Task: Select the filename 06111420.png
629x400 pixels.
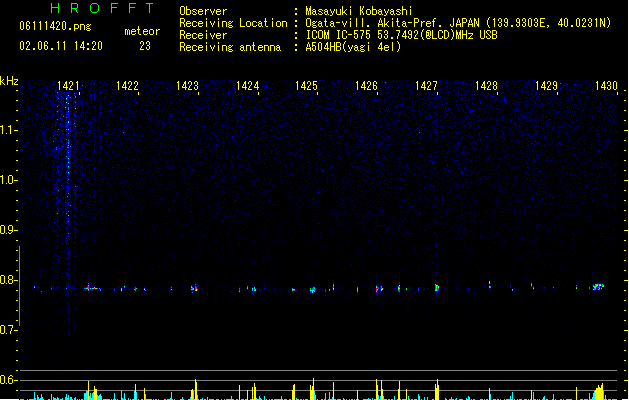Action: [x=55, y=26]
